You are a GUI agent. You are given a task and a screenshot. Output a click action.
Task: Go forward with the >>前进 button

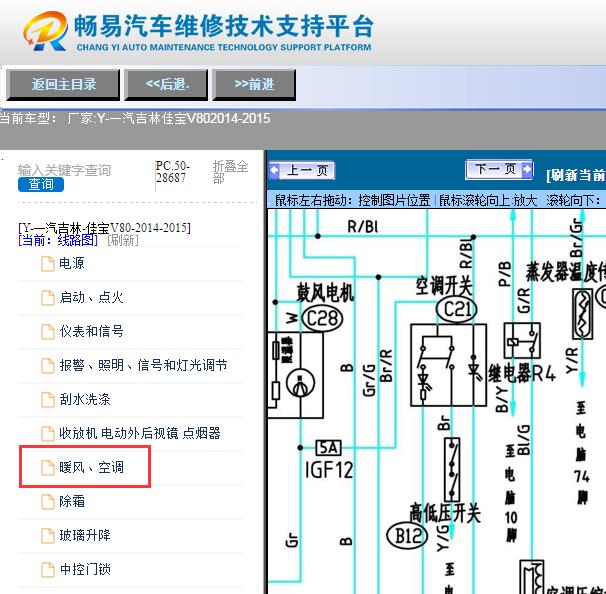point(254,85)
